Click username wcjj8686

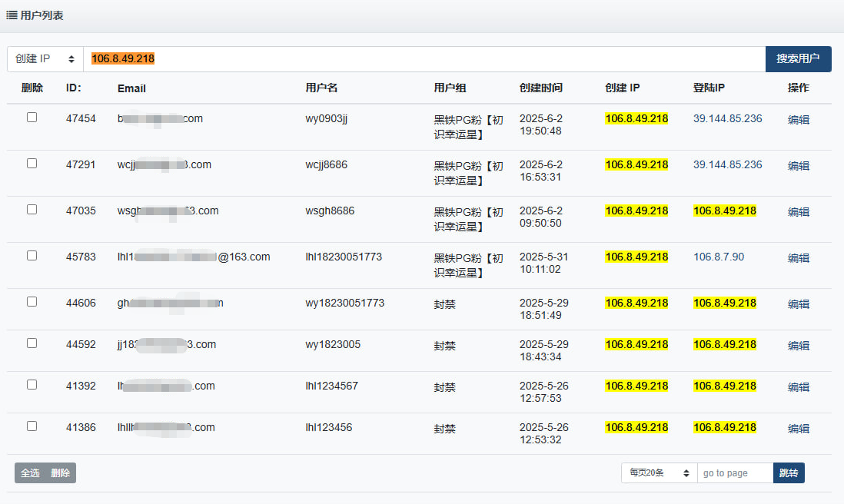326,164
